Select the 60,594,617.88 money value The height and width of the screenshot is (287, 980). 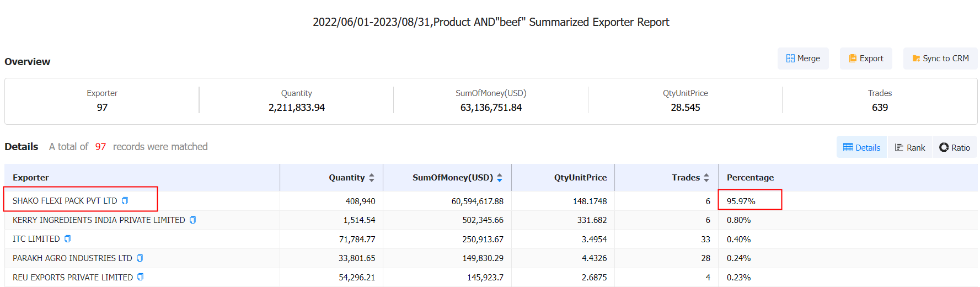pyautogui.click(x=478, y=201)
